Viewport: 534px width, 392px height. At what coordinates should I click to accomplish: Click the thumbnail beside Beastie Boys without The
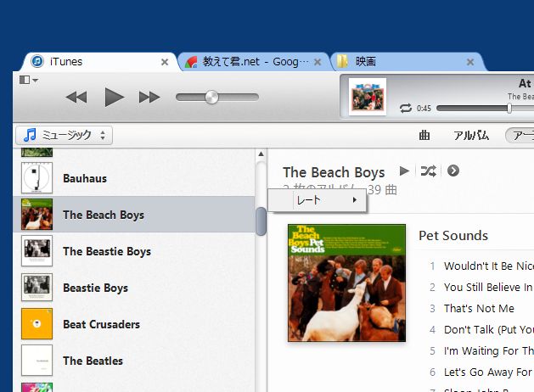(37, 287)
